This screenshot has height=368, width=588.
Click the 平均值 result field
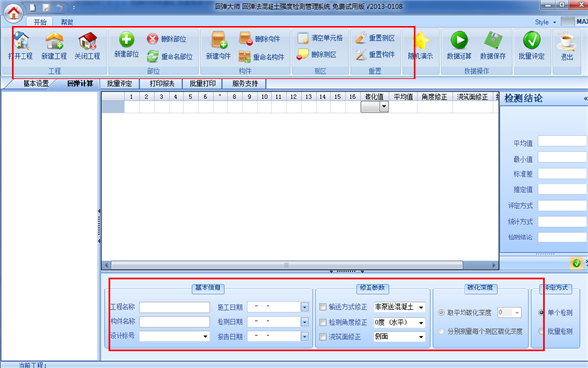(x=563, y=141)
